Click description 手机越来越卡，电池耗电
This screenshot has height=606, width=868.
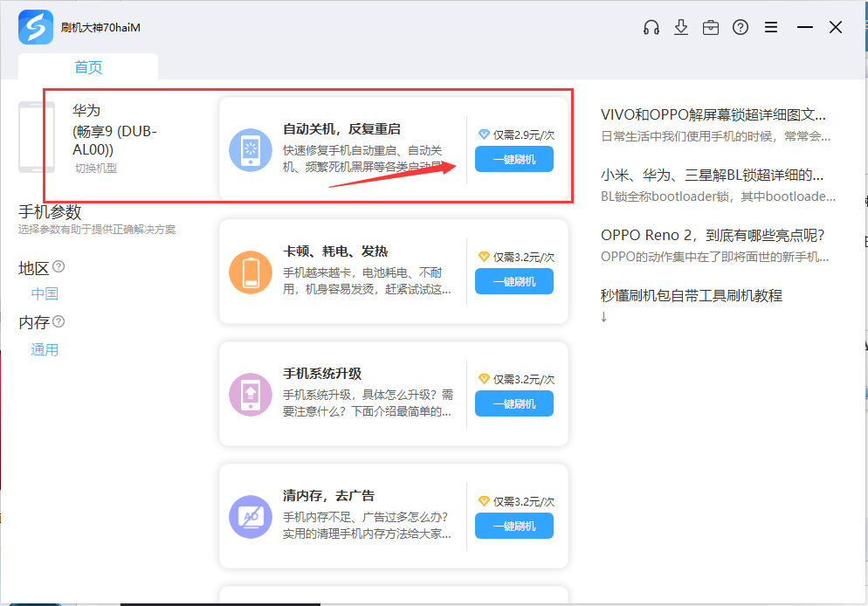[x=367, y=281]
